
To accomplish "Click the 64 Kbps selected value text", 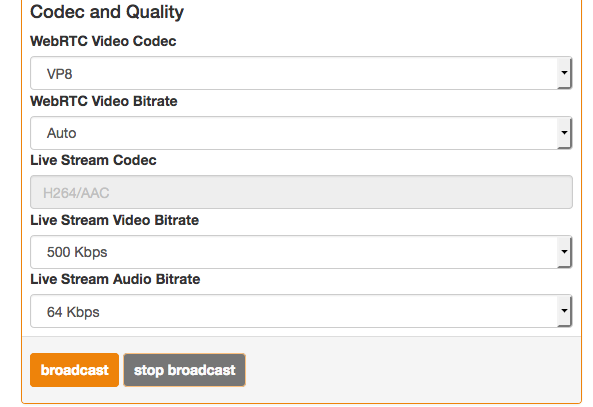I will click(73, 312).
